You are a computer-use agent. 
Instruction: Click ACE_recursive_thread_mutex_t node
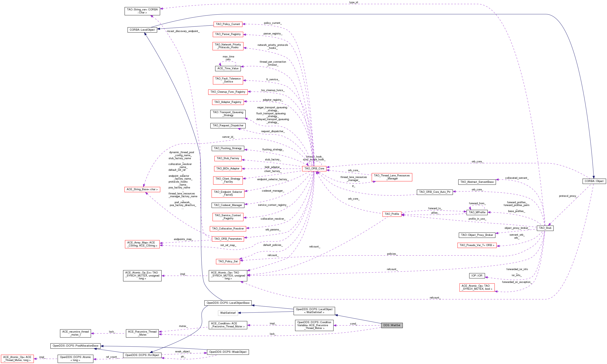pyautogui.click(x=75, y=333)
